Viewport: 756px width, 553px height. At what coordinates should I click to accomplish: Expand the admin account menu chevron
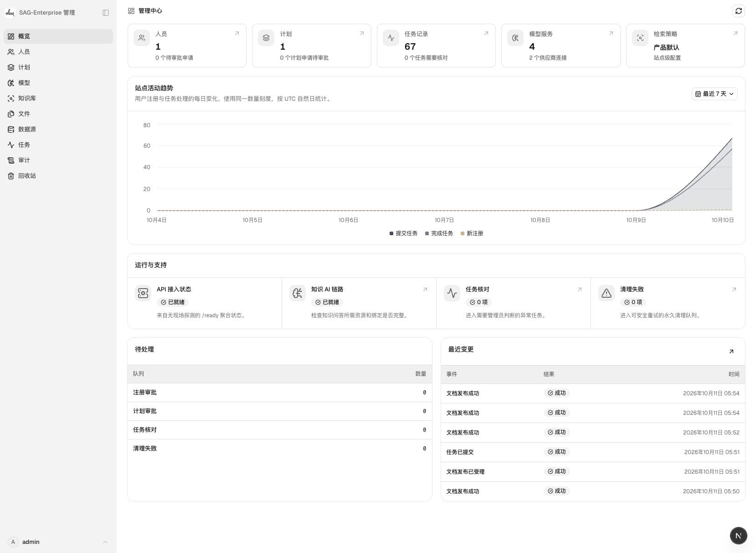click(x=105, y=542)
